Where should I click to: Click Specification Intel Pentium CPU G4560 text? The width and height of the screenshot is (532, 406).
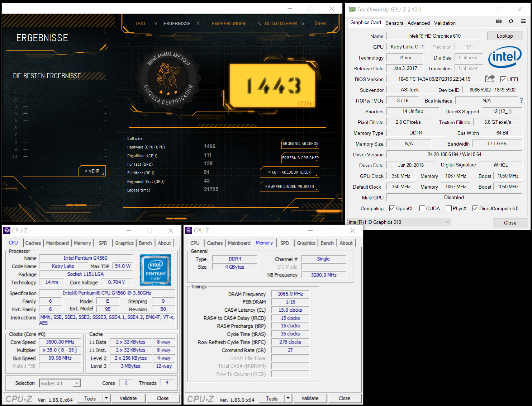107,293
